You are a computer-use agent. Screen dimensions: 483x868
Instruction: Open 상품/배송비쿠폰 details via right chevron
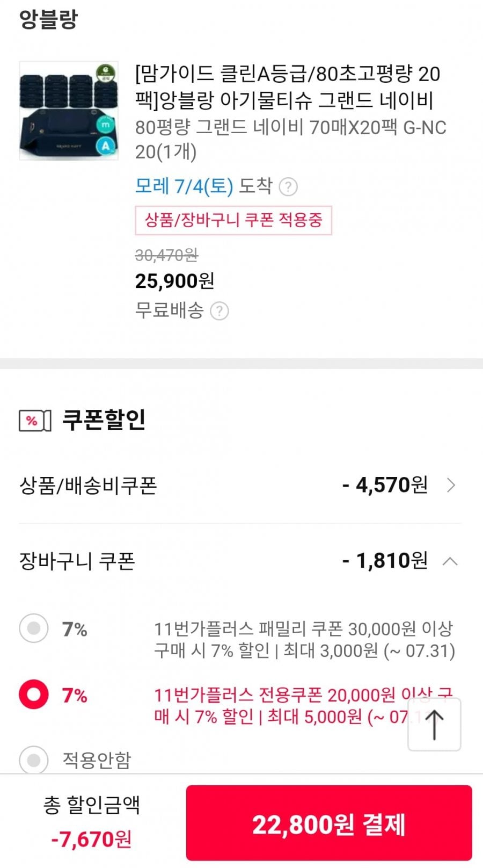point(451,486)
